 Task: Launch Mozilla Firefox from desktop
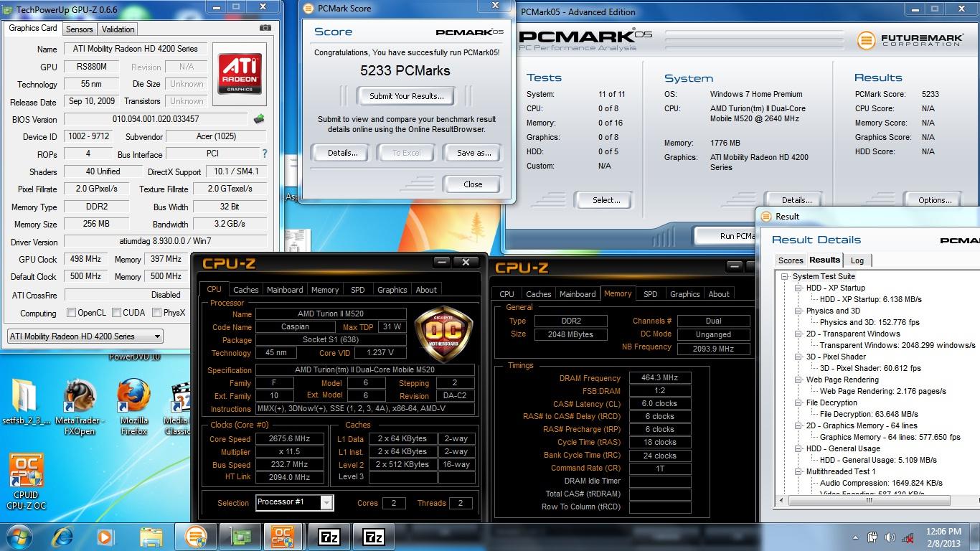pyautogui.click(x=134, y=408)
